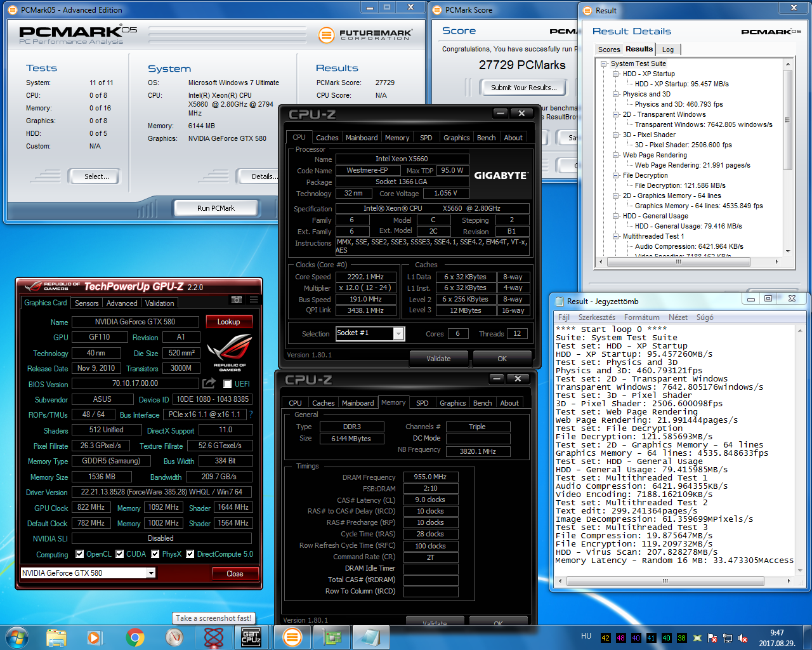The height and width of the screenshot is (650, 812).
Task: Toggle the UEFI checkbox in GPU-Z
Action: [227, 383]
